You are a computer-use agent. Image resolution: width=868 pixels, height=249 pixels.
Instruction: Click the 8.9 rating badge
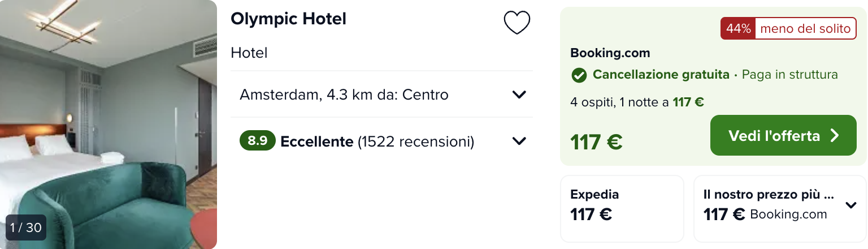point(258,141)
